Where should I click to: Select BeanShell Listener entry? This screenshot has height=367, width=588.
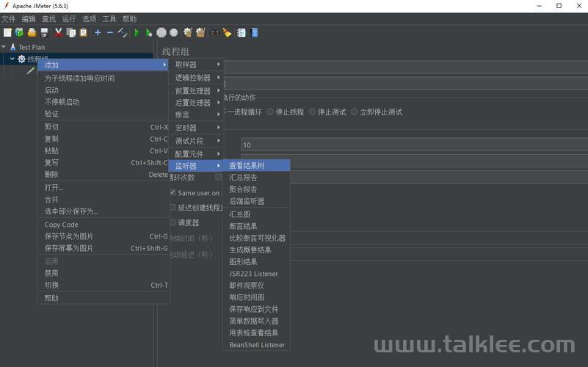(x=256, y=345)
